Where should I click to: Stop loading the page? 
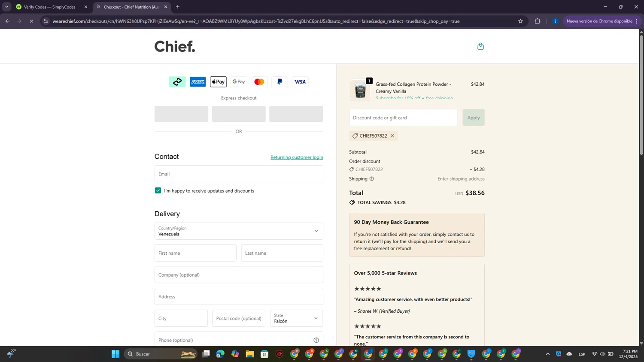(31, 21)
